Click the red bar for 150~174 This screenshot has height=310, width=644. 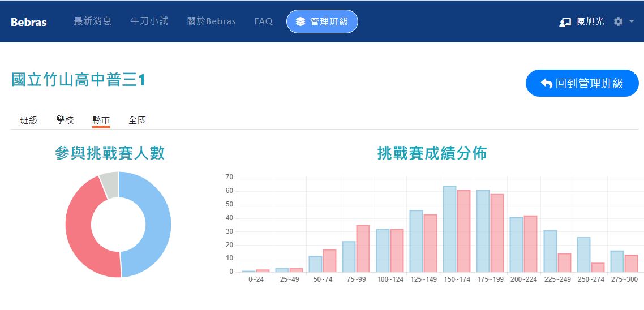[463, 231]
